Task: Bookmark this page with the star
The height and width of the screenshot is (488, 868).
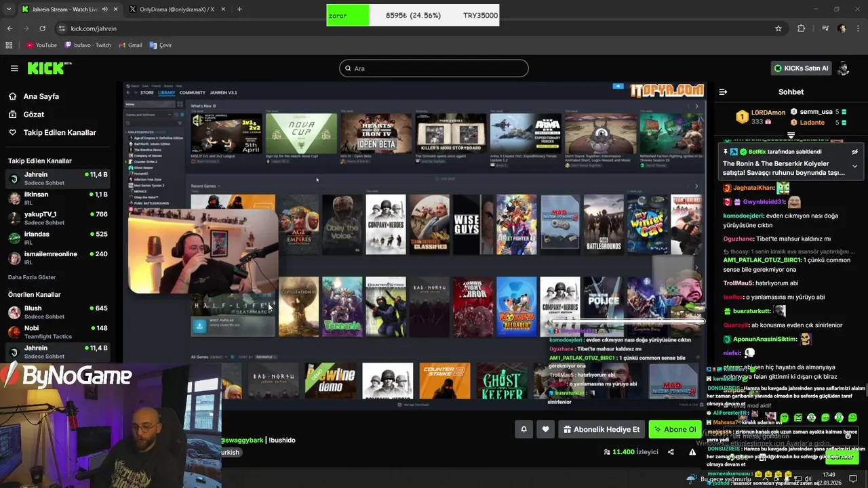Action: pyautogui.click(x=778, y=28)
